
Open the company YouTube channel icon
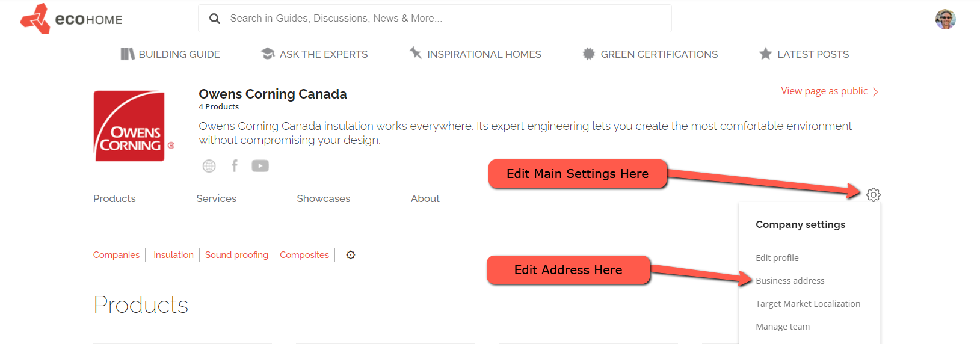260,166
